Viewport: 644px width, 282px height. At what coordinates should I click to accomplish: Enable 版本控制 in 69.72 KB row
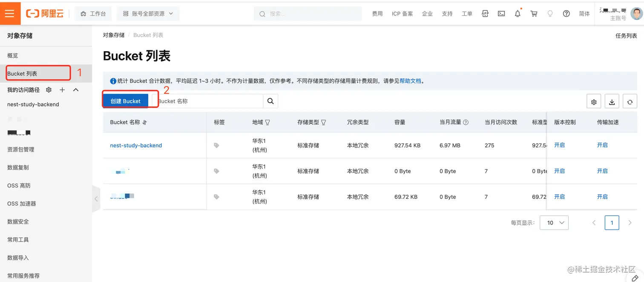tap(559, 196)
